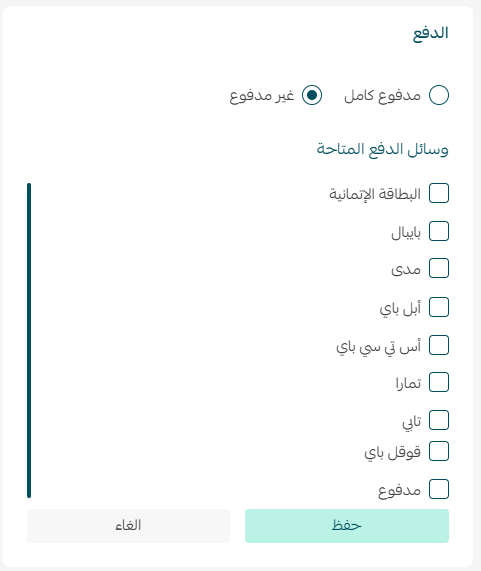
Task: Toggle the قوقل باي checkbox
Action: click(x=439, y=451)
